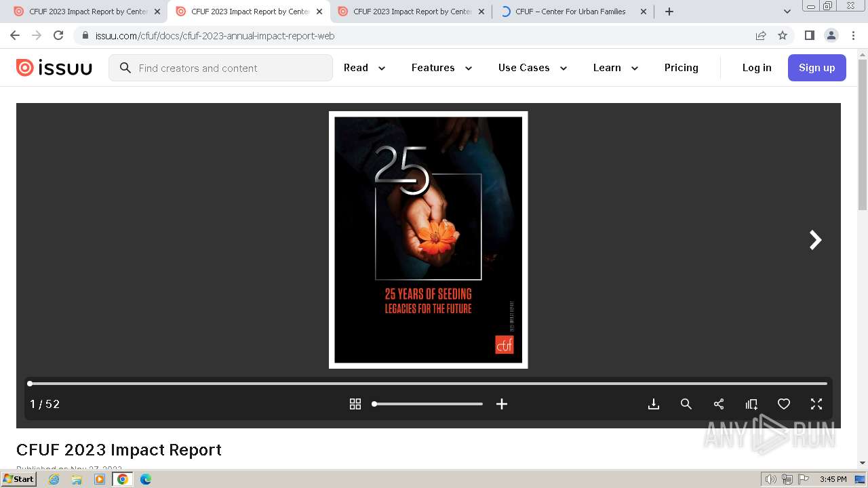
Task: Click the report cover page thumbnail
Action: click(429, 240)
